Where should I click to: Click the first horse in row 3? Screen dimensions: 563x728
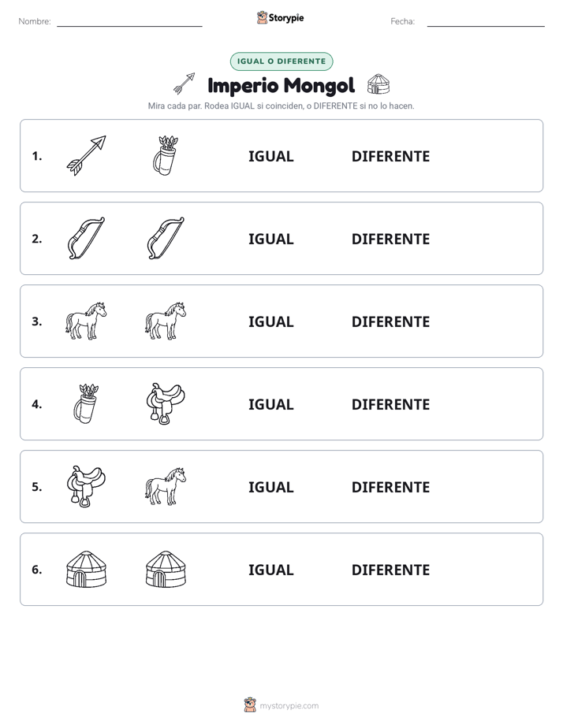86,321
